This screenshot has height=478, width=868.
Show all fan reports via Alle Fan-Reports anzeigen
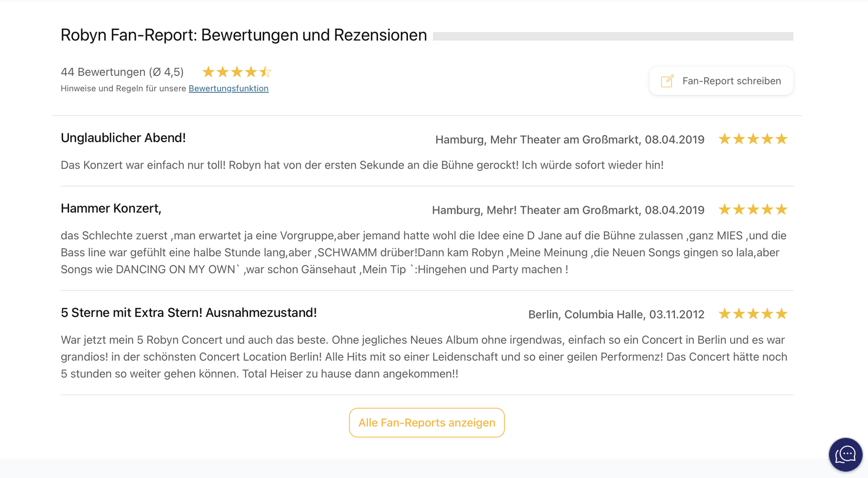(x=426, y=423)
